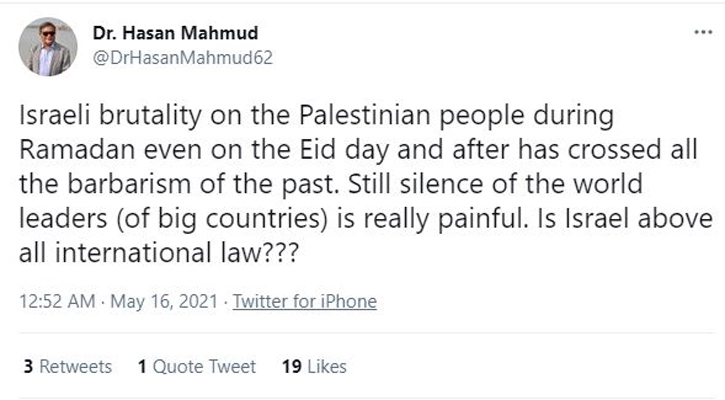Open the Twitter for iPhone source link
The height and width of the screenshot is (400, 725).
pos(305,301)
